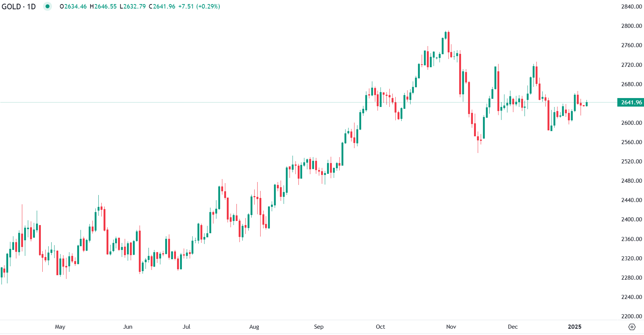The height and width of the screenshot is (335, 644).
Task: Click the 2400.00 price axis label
Action: tap(631, 219)
